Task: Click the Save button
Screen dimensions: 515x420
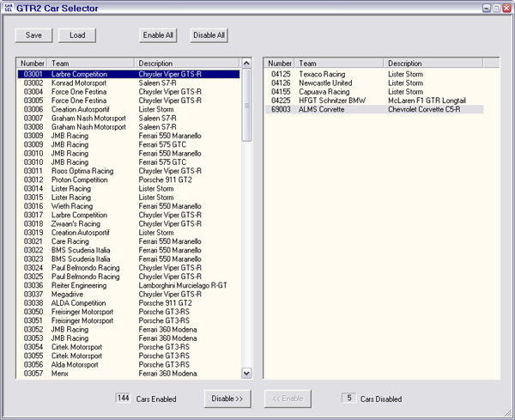Action: pyautogui.click(x=33, y=35)
